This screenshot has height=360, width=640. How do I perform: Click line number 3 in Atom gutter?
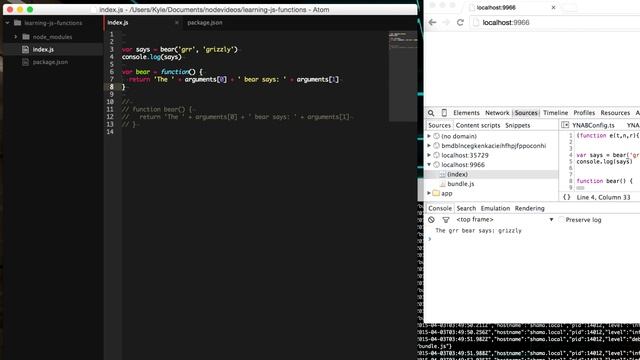(x=111, y=49)
